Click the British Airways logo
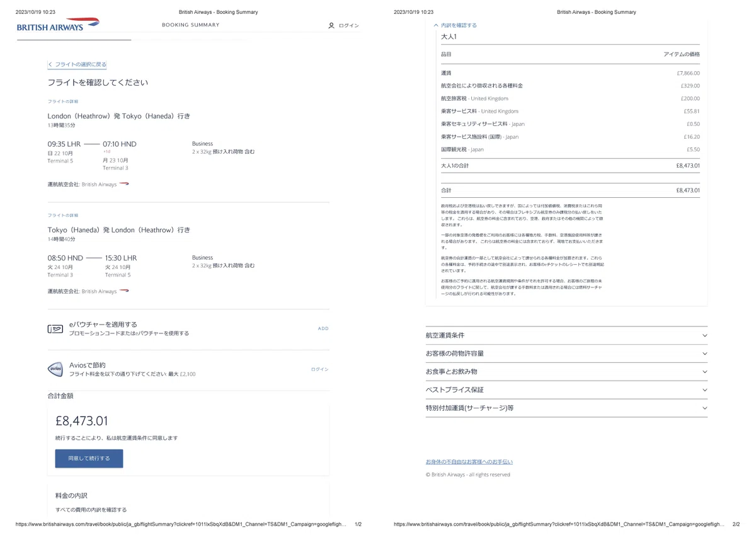 58,25
